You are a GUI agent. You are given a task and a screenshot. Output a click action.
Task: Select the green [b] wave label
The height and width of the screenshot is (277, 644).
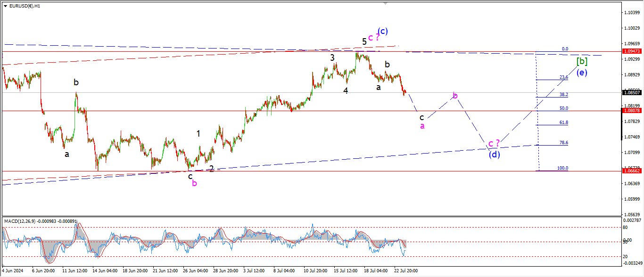[x=582, y=61]
